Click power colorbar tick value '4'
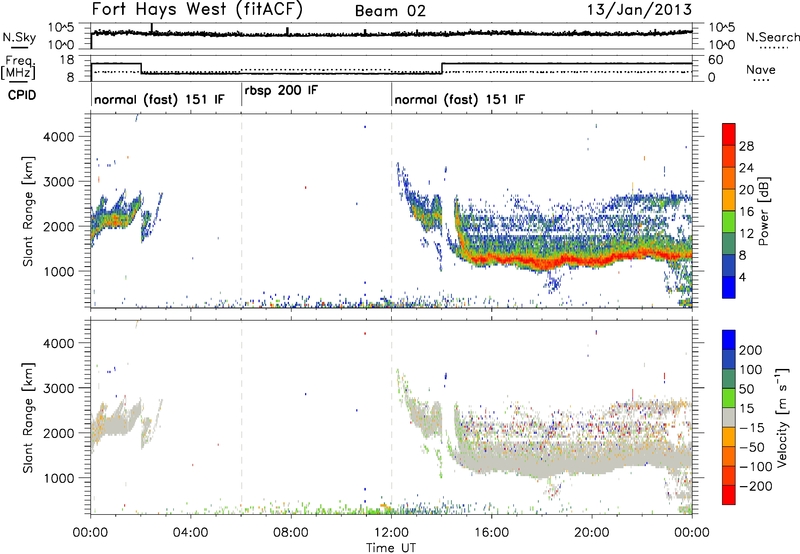Viewport: 800px width, 554px height. pos(743,277)
